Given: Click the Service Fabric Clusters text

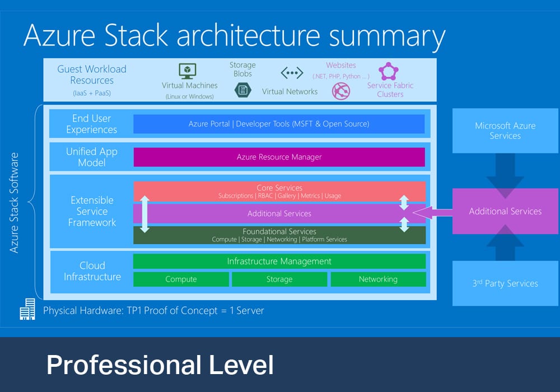Looking at the screenshot, I should 390,90.
